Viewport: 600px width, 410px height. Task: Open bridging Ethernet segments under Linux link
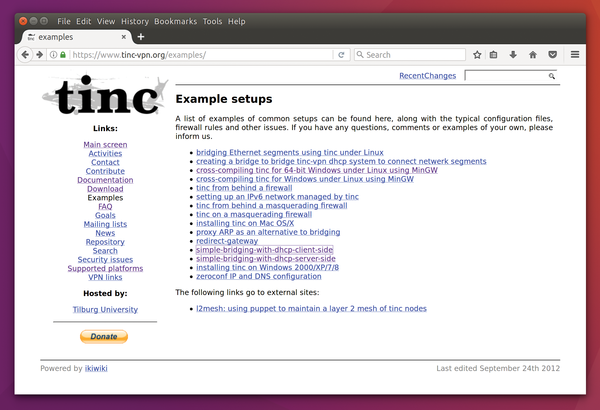(x=290, y=152)
